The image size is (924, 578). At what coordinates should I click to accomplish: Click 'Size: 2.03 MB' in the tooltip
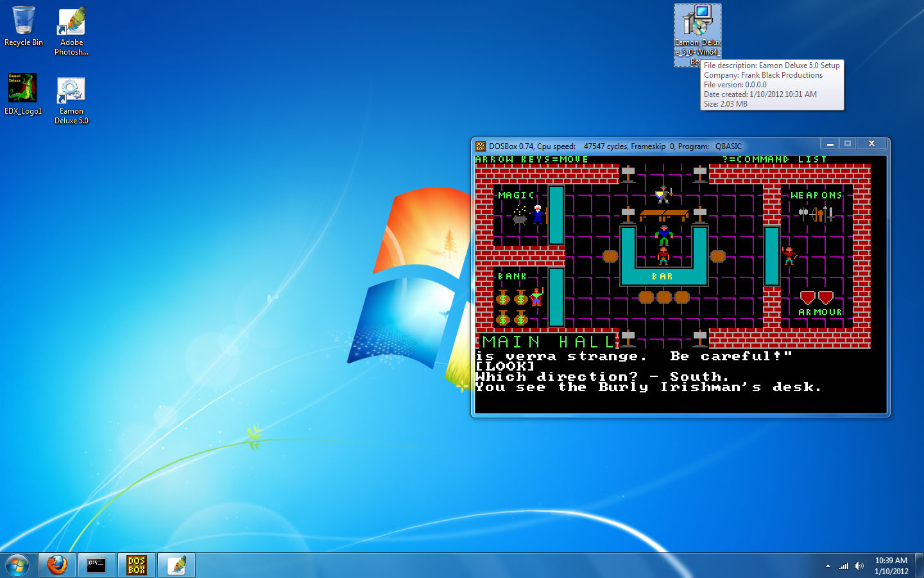point(726,104)
